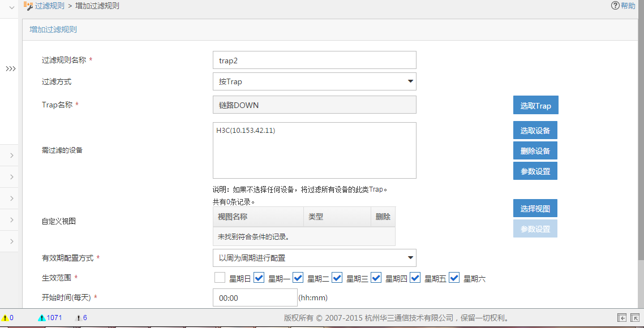Screen dimensions: 644x328
Task: Click the left-arrow panel icon in status bar
Action: pyautogui.click(x=622, y=318)
